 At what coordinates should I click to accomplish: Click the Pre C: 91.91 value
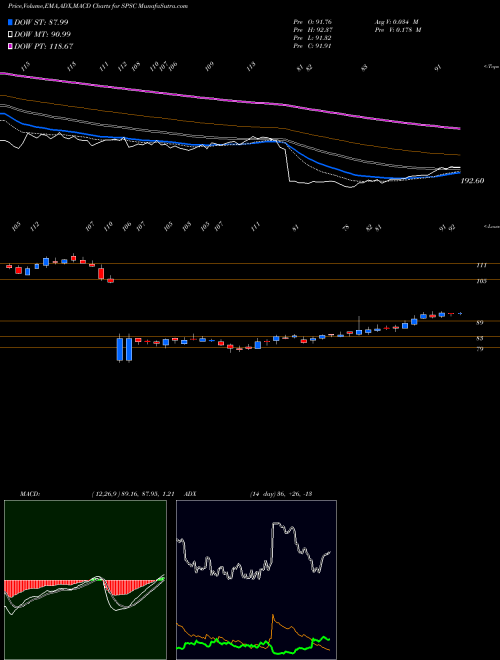[x=312, y=46]
